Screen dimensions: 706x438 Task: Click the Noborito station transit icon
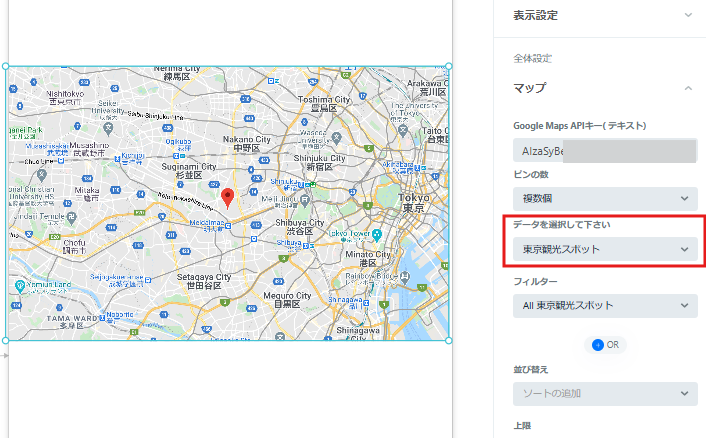click(x=102, y=318)
